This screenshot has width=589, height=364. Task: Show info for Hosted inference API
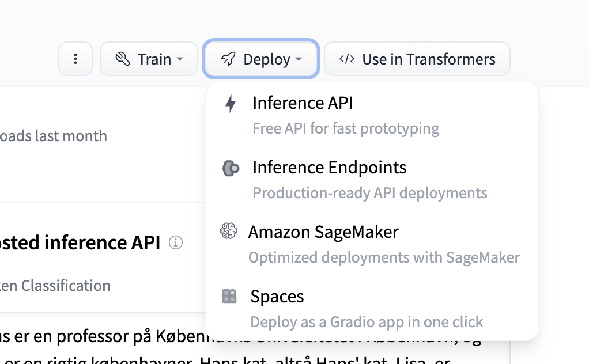coord(176,243)
